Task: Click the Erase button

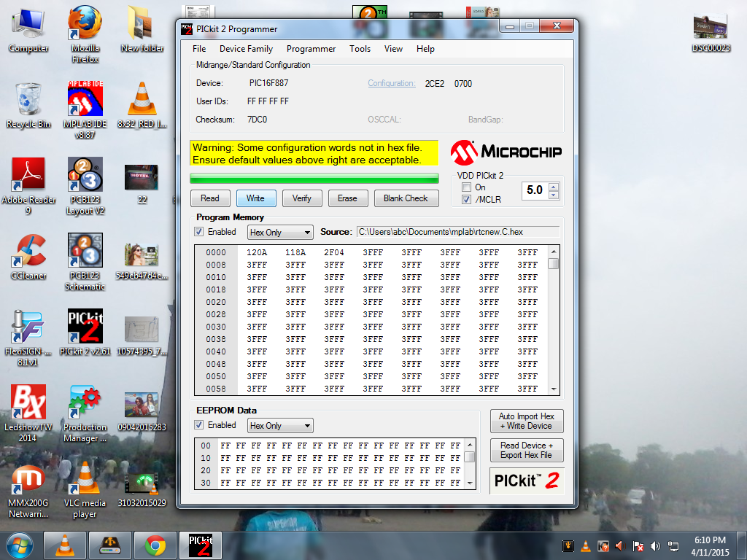Action: tap(348, 198)
